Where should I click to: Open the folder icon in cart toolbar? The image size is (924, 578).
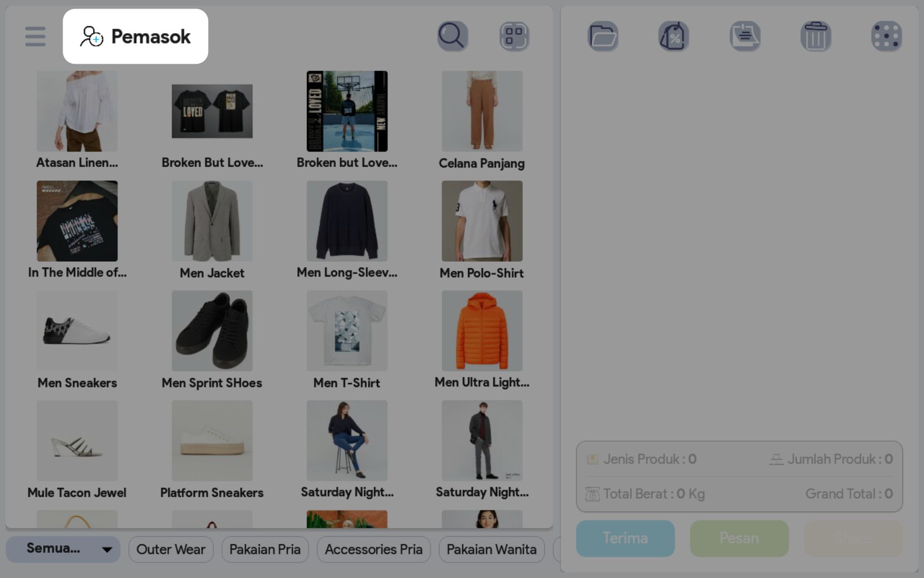pos(603,36)
